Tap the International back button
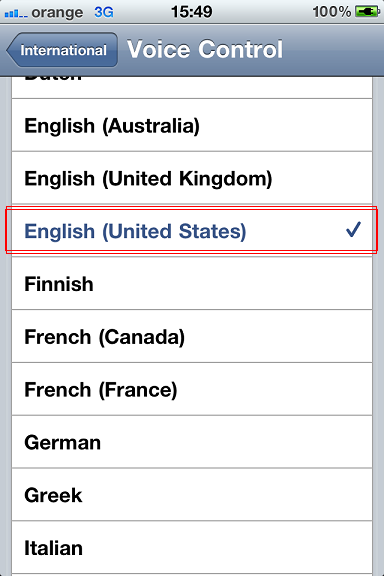The image size is (384, 576). tap(62, 50)
